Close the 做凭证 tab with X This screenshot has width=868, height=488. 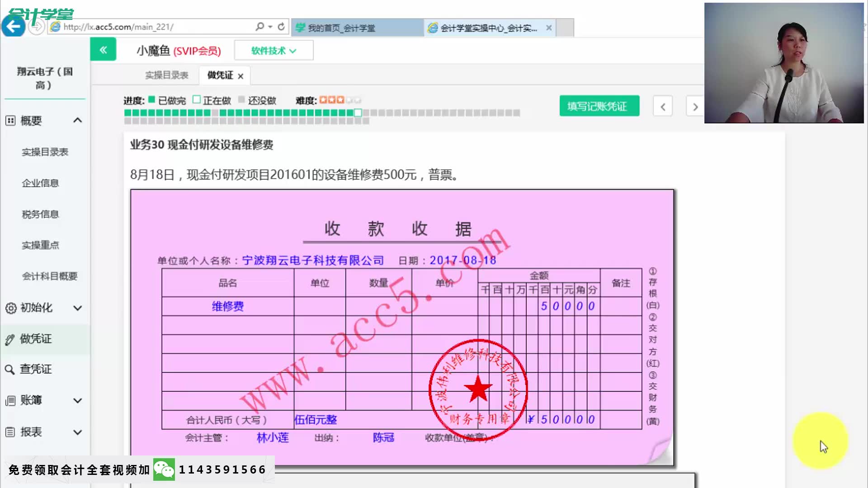tap(241, 76)
